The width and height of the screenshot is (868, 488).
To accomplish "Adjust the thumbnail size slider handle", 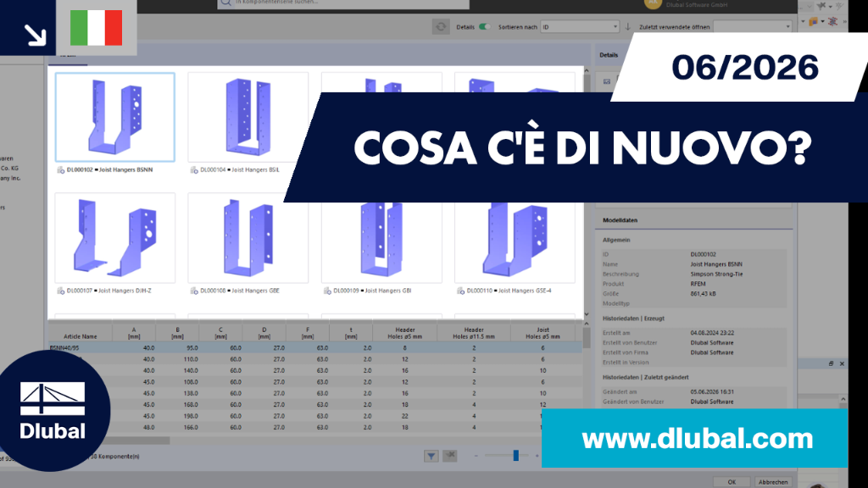I will click(x=516, y=455).
